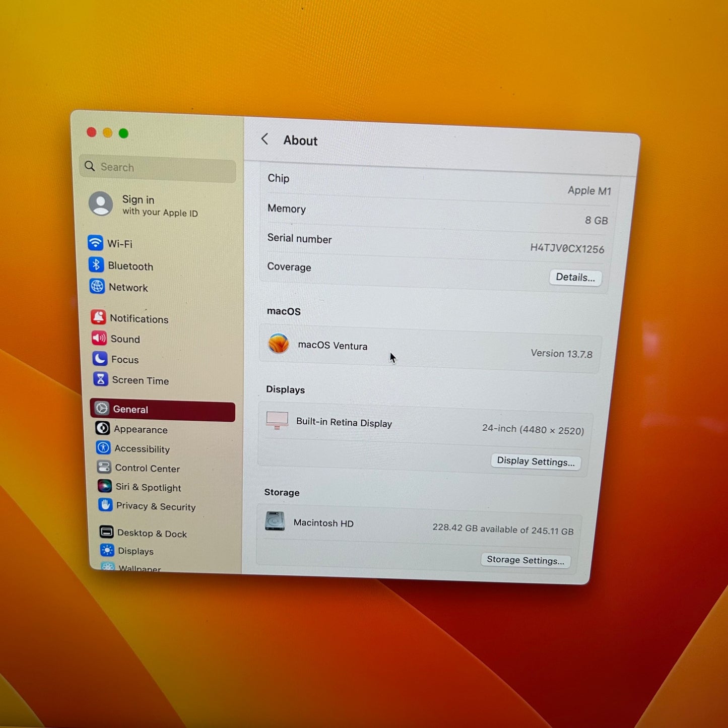Click the Displays sun icon in sidebar
Screen dimensions: 728x728
pos(107,550)
